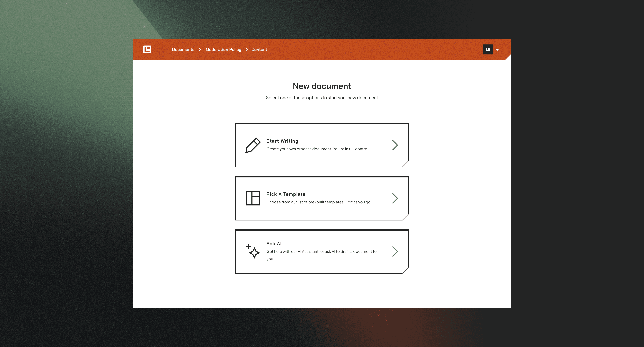
Task: Click the app logo in header
Action: coord(147,49)
